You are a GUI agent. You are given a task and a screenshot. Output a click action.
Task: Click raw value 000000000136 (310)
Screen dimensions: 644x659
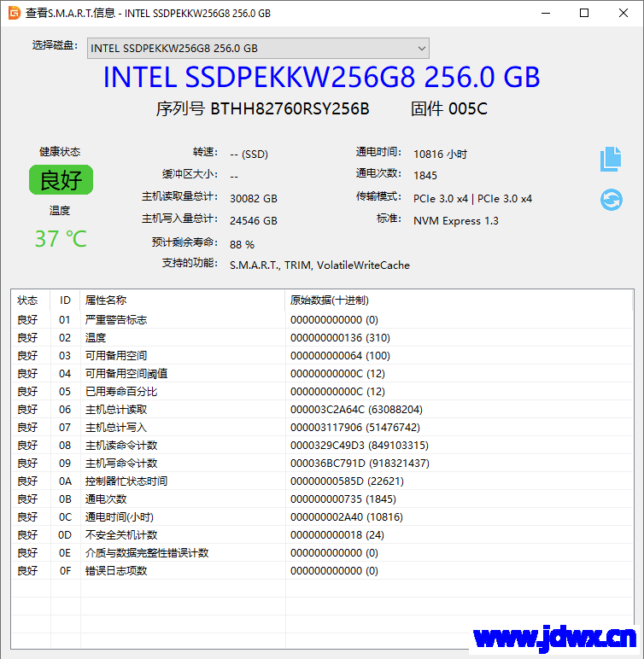point(340,338)
